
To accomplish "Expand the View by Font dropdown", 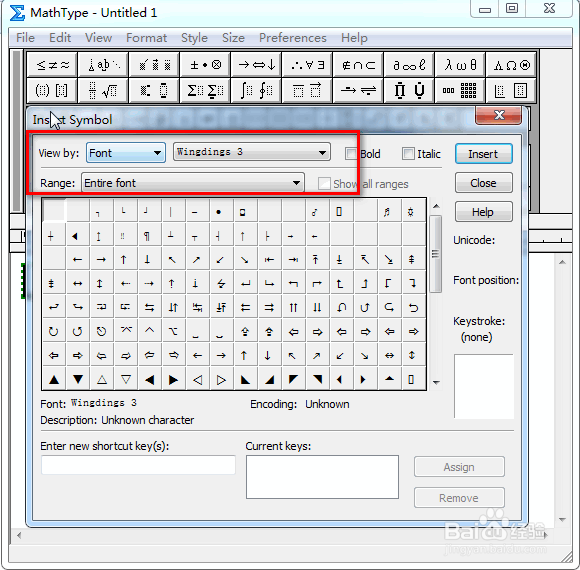I will (126, 153).
